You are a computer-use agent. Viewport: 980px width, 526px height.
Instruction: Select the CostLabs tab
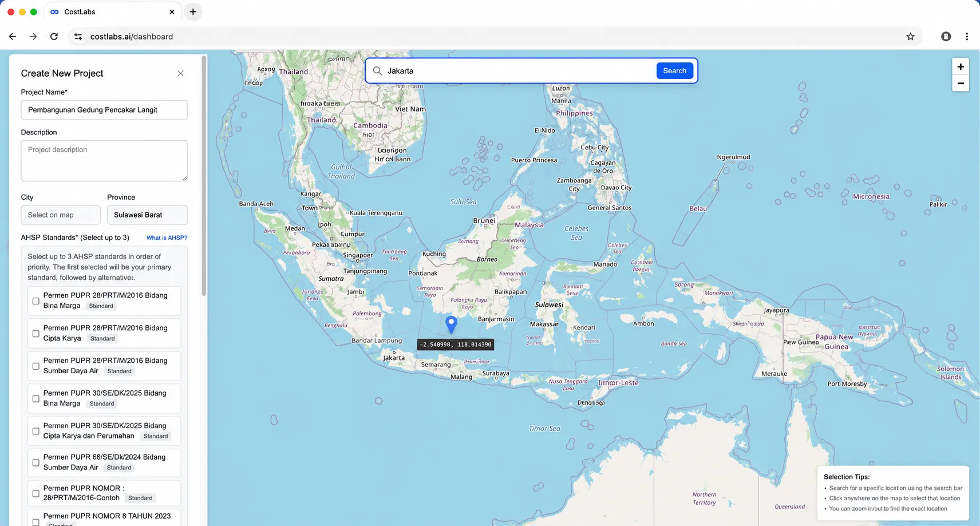(112, 12)
